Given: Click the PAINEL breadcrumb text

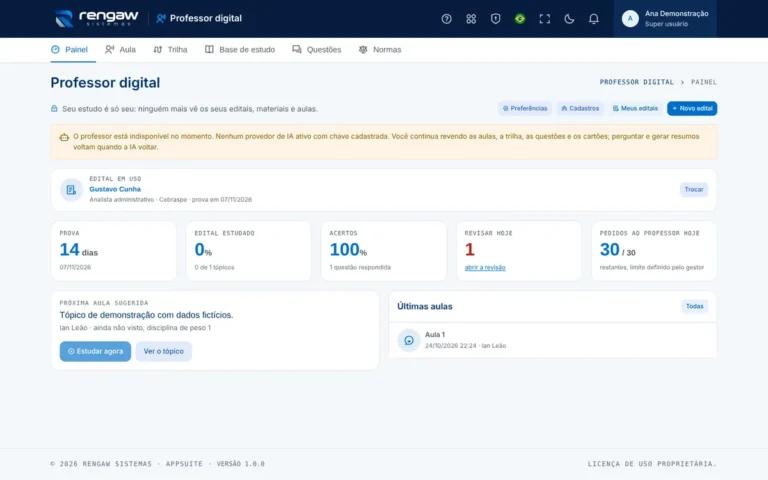Looking at the screenshot, I should point(704,82).
